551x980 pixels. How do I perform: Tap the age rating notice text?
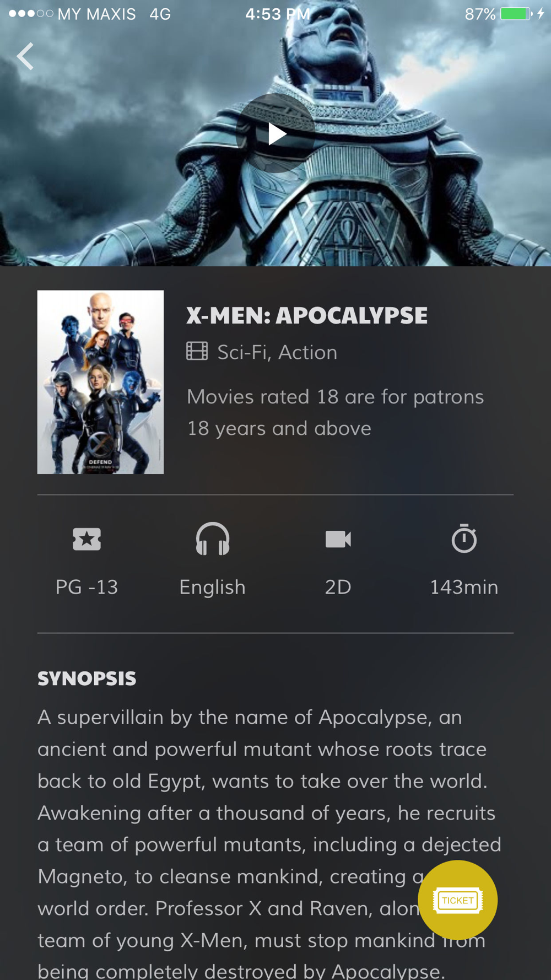(335, 412)
